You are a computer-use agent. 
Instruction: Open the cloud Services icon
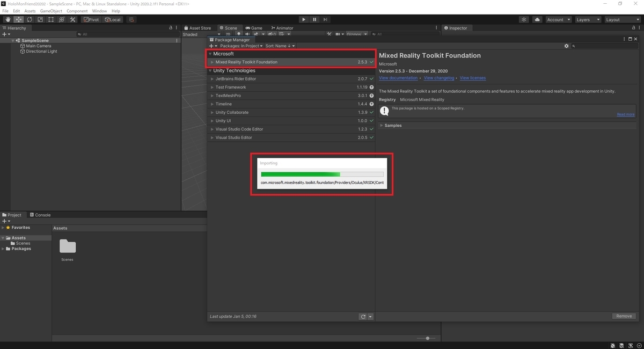[538, 19]
